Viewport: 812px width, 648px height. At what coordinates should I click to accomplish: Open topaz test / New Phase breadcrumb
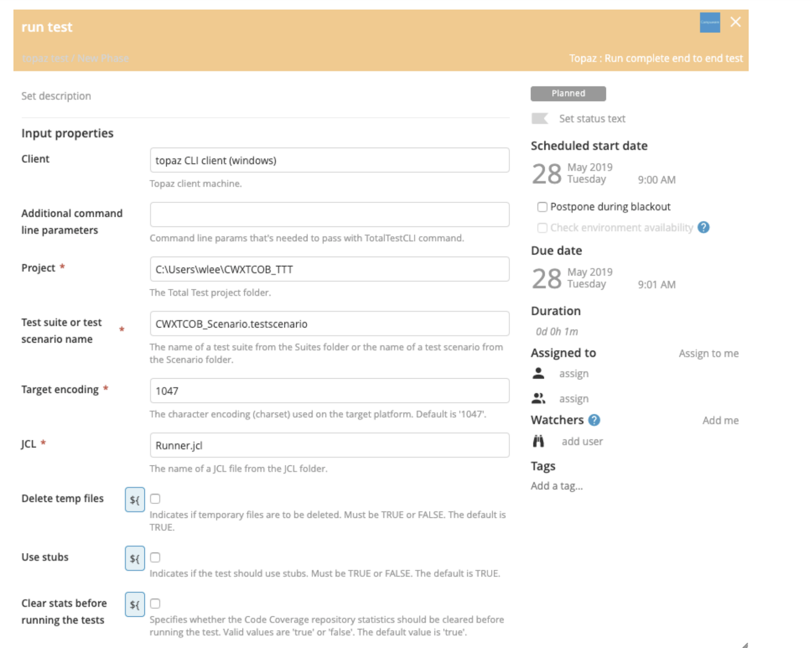coord(75,59)
